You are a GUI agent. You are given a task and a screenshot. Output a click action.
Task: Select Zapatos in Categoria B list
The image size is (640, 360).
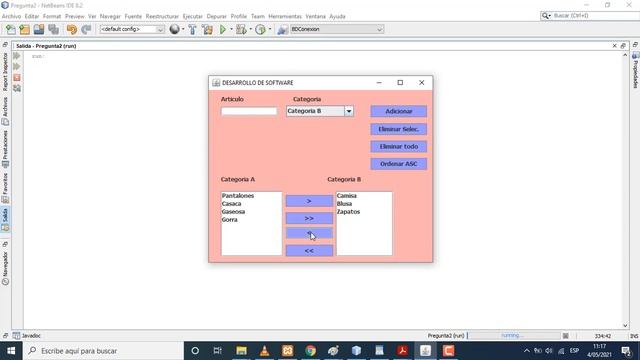pyautogui.click(x=364, y=211)
